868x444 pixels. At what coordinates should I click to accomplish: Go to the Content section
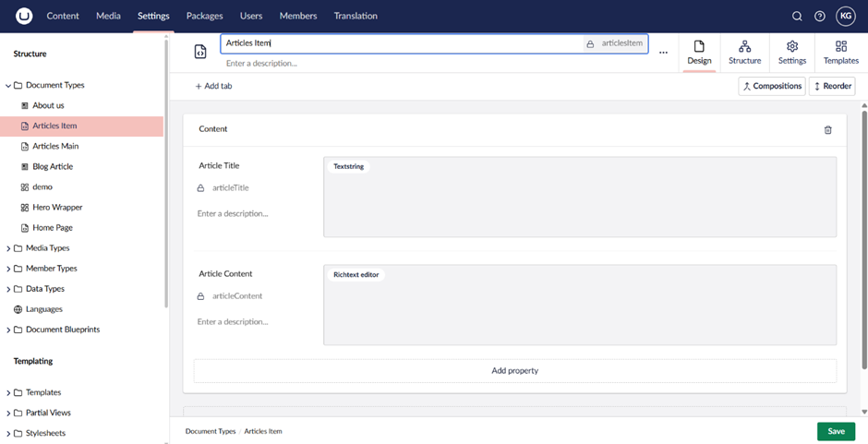(x=63, y=16)
